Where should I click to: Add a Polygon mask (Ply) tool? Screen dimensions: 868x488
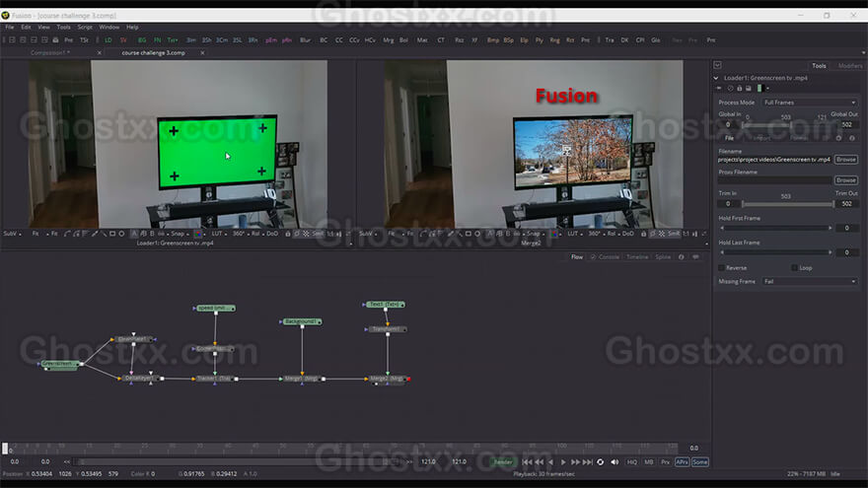click(x=539, y=40)
